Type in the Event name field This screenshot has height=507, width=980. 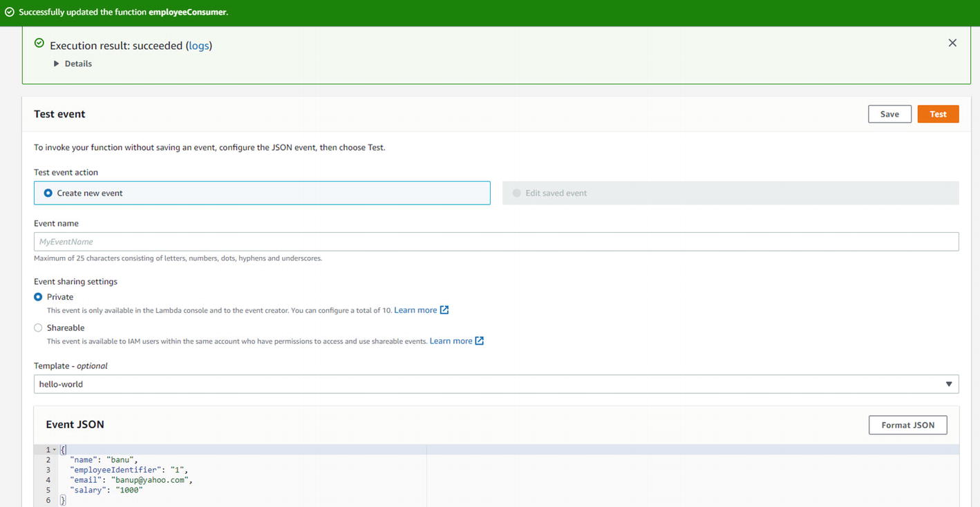click(x=496, y=242)
